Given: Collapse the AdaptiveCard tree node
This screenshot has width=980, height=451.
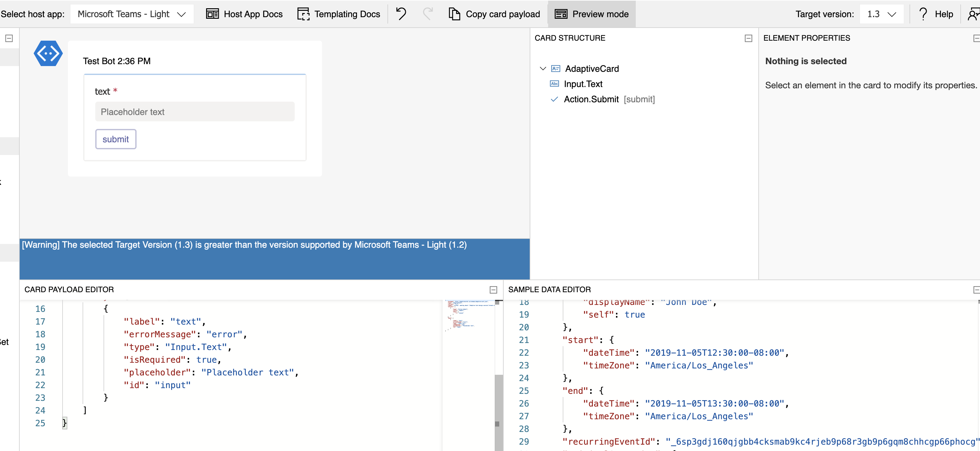Looking at the screenshot, I should pyautogui.click(x=543, y=69).
